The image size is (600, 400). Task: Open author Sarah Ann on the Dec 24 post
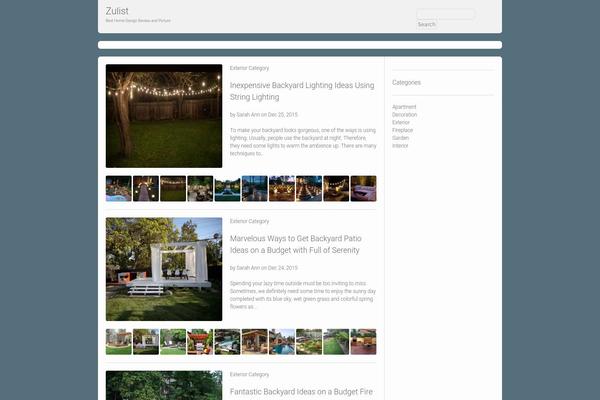click(x=248, y=268)
